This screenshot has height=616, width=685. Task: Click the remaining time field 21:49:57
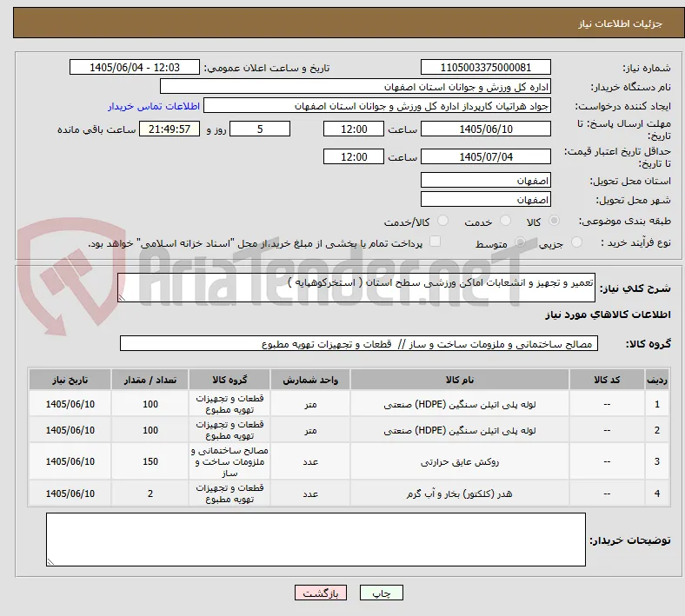tap(170, 129)
